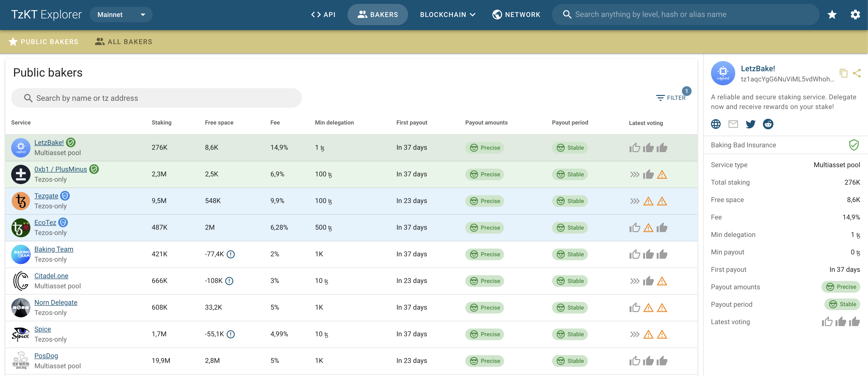Image resolution: width=868 pixels, height=376 pixels.
Task: Copy LetzBake! address with copy icon
Action: [843, 73]
